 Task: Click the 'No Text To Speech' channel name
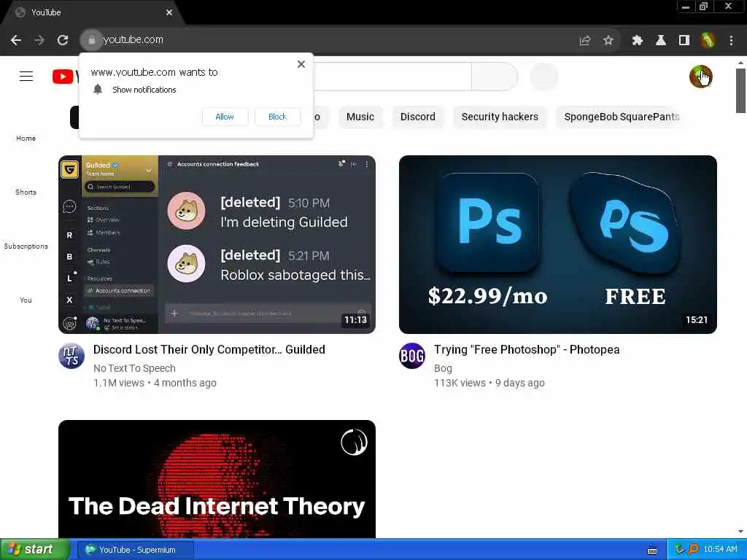[134, 368]
